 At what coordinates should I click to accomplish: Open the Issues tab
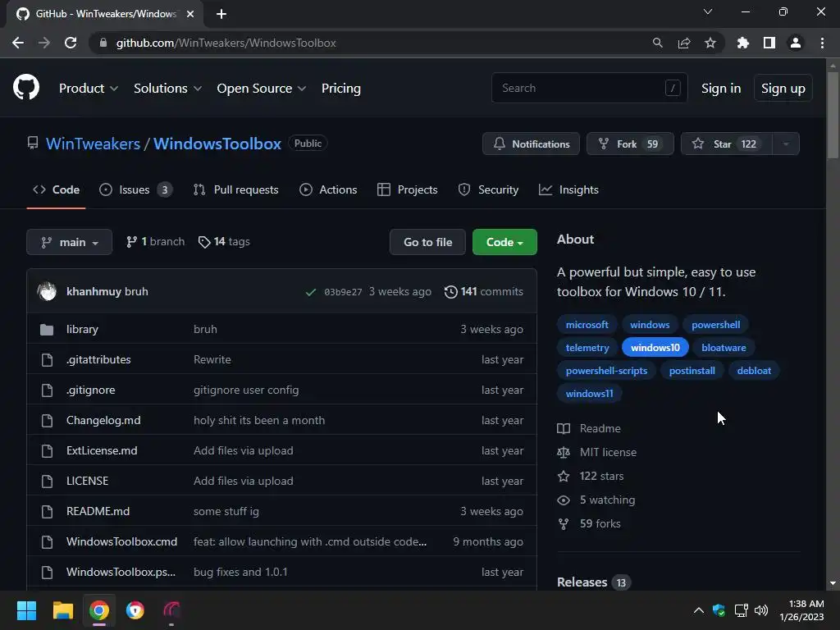136,189
